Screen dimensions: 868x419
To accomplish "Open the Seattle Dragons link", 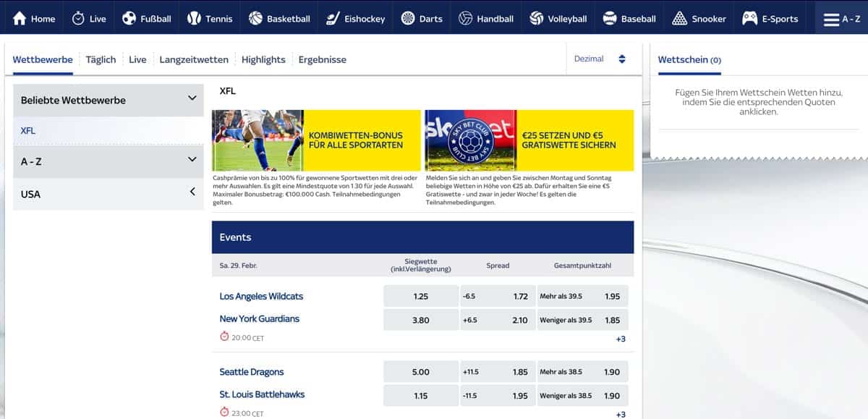I will point(252,372).
